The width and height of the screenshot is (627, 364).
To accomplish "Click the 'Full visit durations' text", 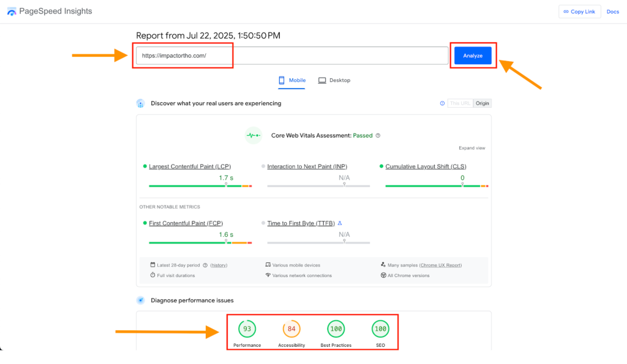I will tap(176, 276).
